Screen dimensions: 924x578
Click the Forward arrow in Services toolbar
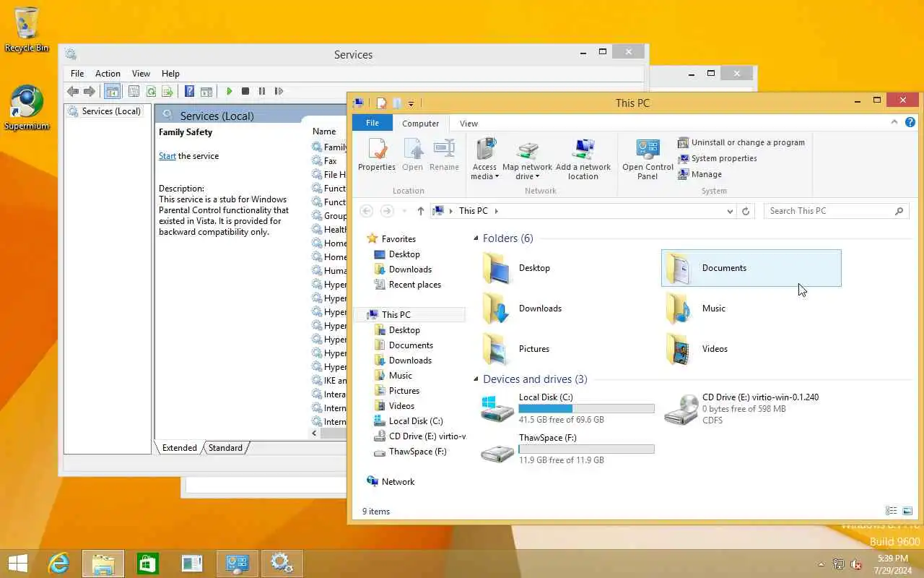pyautogui.click(x=90, y=91)
